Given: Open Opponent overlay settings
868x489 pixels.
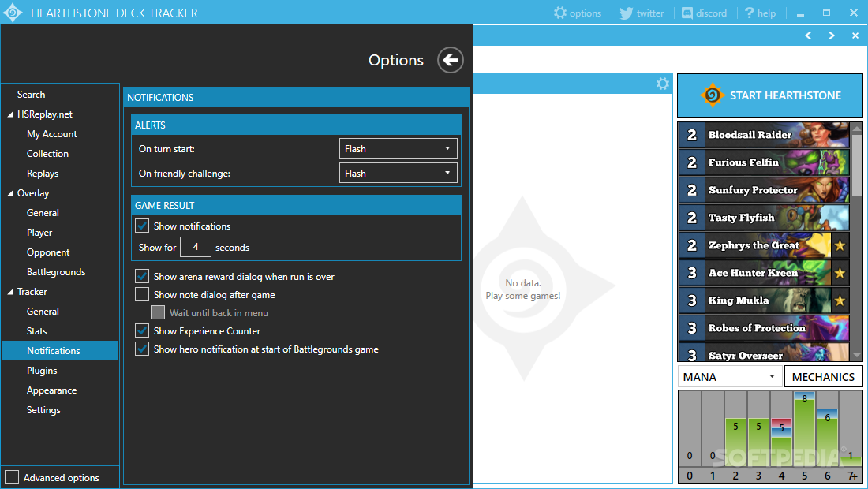Looking at the screenshot, I should click(x=48, y=252).
